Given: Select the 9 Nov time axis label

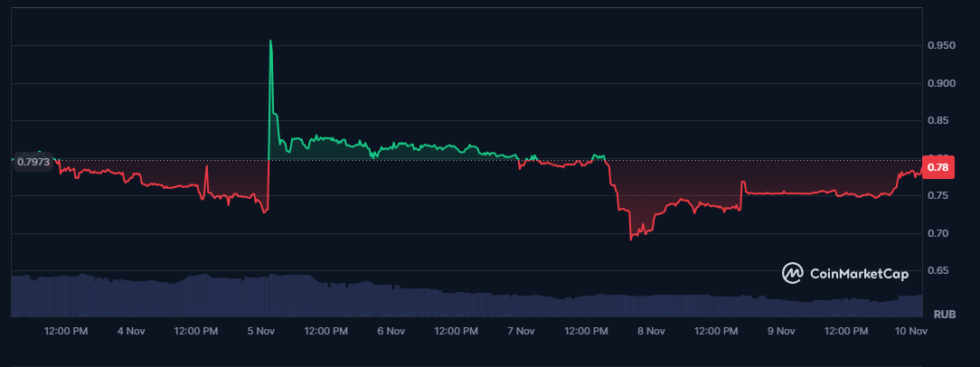Looking at the screenshot, I should (780, 332).
